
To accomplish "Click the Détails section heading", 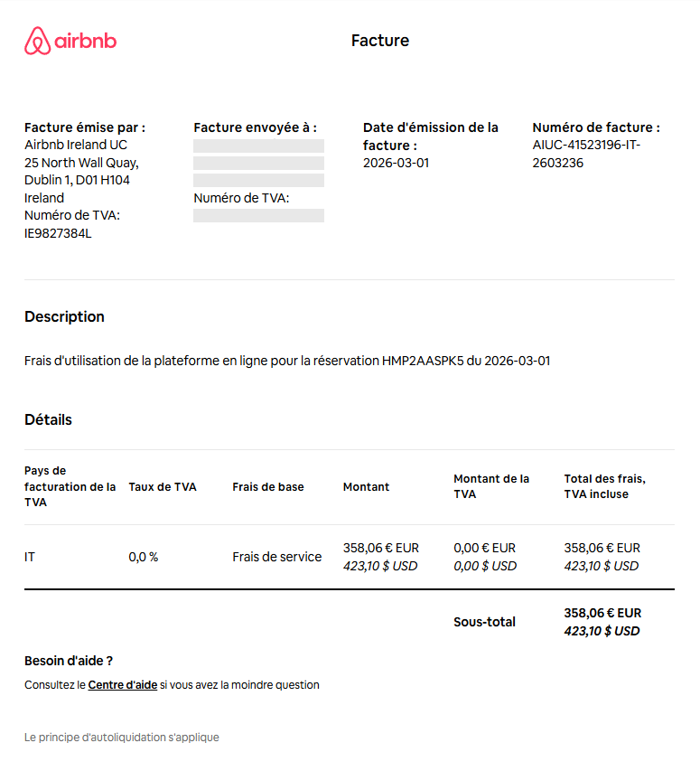I will [48, 420].
